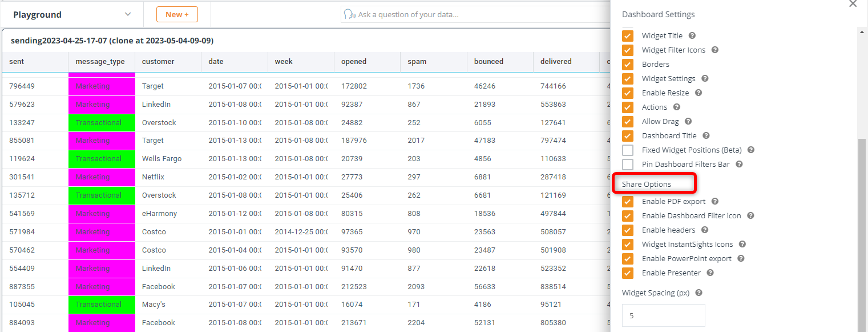The height and width of the screenshot is (332, 868).
Task: Click help icon beside Enable PowerPoint export
Action: click(741, 258)
